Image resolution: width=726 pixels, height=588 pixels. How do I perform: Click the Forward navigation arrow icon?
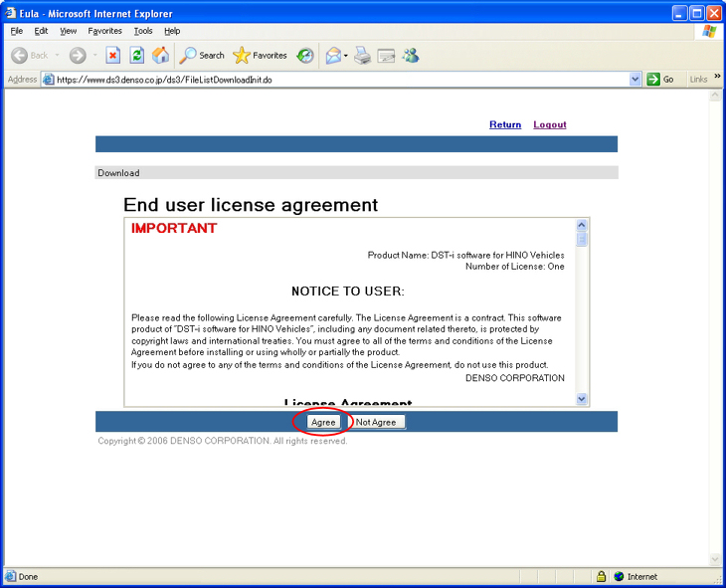point(78,56)
